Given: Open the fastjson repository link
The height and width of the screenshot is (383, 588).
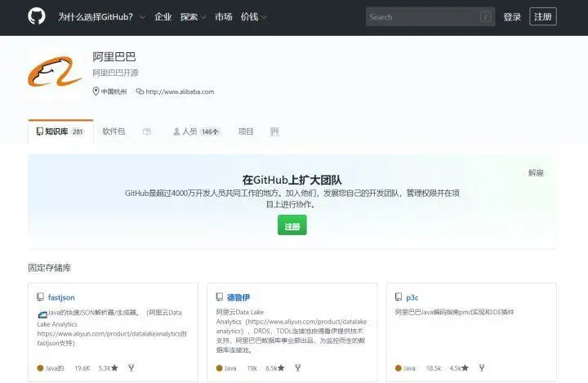Looking at the screenshot, I should (61, 297).
